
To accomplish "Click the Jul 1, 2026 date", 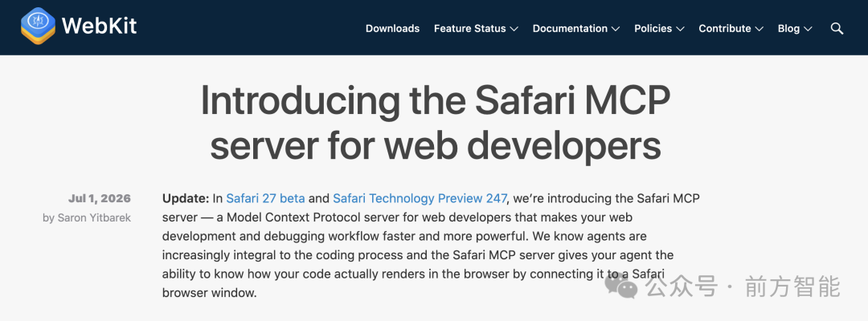I will 100,198.
